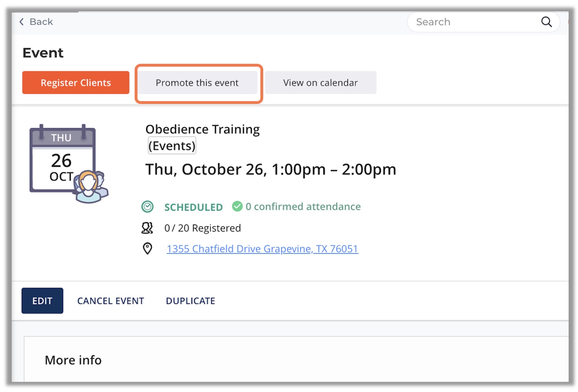This screenshot has height=392, width=578.
Task: Click the magnifying glass search icon
Action: [546, 22]
